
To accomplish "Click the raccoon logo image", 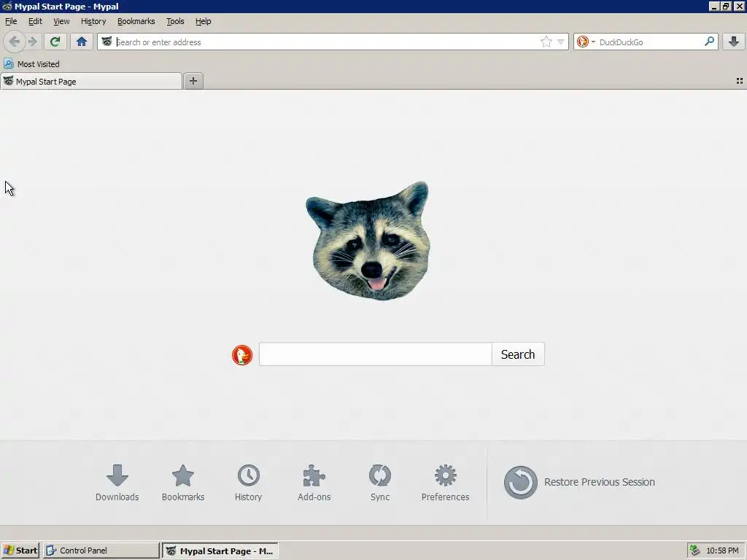I will 368,241.
